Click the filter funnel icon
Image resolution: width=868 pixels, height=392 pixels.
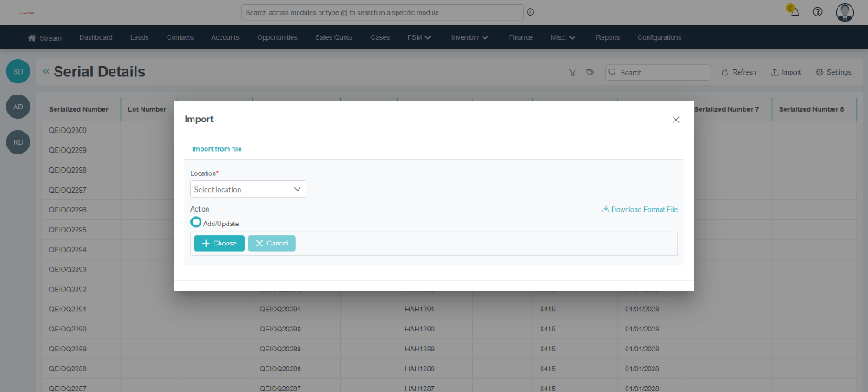click(573, 73)
